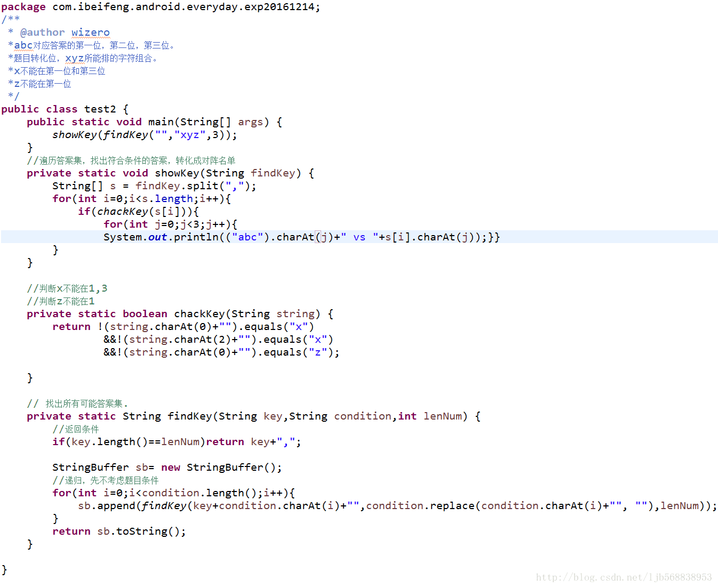Click the comment about 遍历答案集
Image resolution: width=718 pixels, height=588 pixels.
[131, 160]
